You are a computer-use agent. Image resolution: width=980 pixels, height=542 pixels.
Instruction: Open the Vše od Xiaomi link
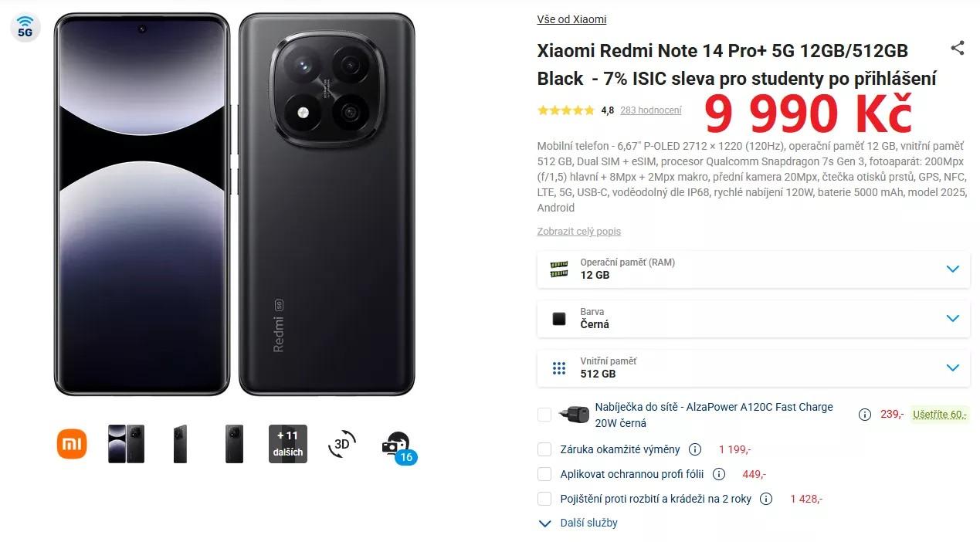pyautogui.click(x=571, y=19)
